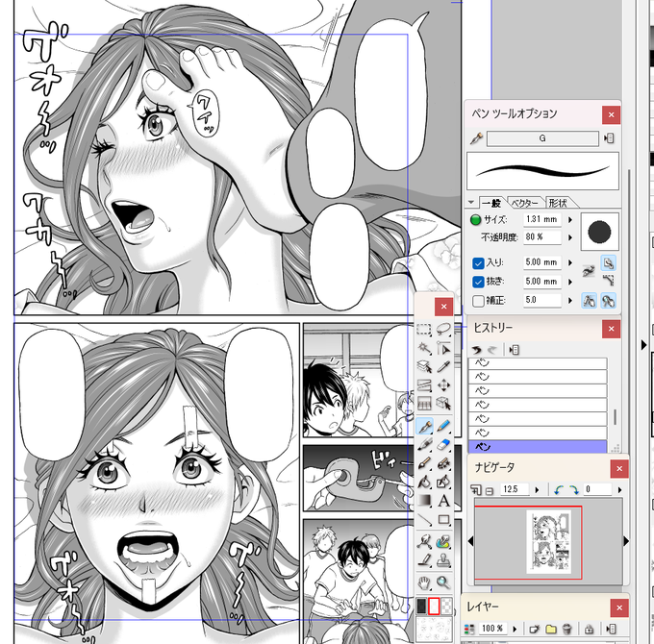The image size is (654, 644).
Task: Switch to the 一般 tab
Action: click(x=491, y=203)
